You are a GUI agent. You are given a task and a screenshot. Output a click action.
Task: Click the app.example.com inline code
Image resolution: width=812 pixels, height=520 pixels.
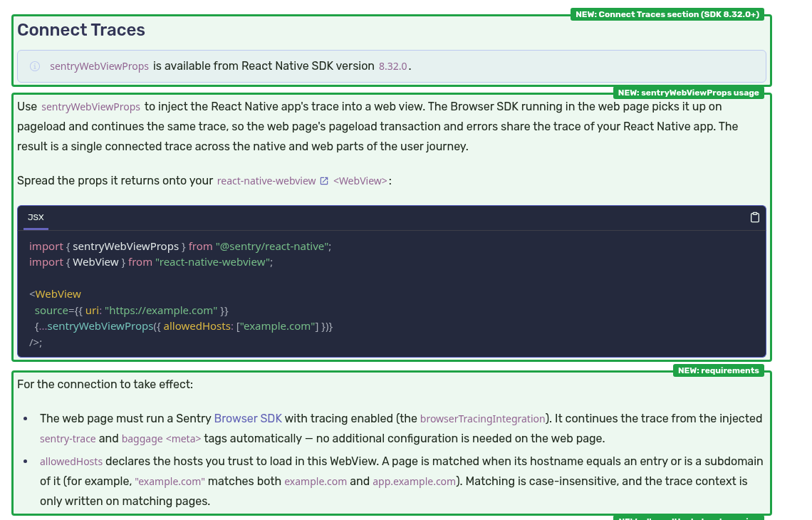[415, 482]
